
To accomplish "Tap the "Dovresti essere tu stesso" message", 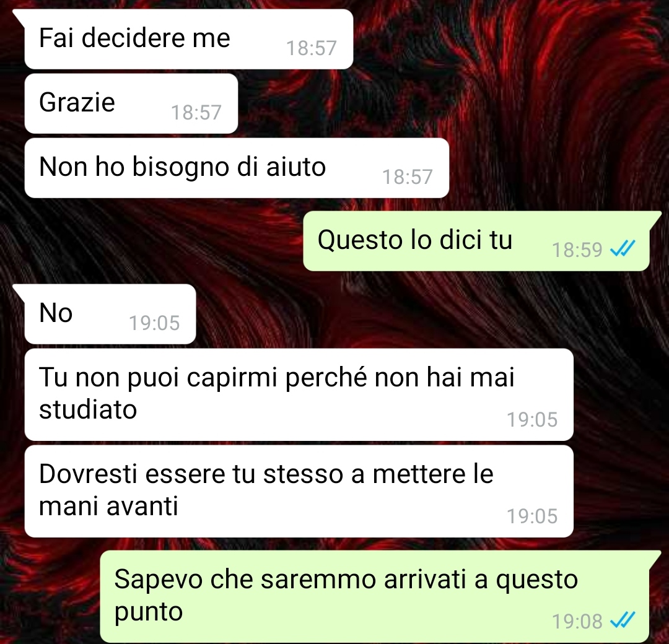I will [299, 491].
